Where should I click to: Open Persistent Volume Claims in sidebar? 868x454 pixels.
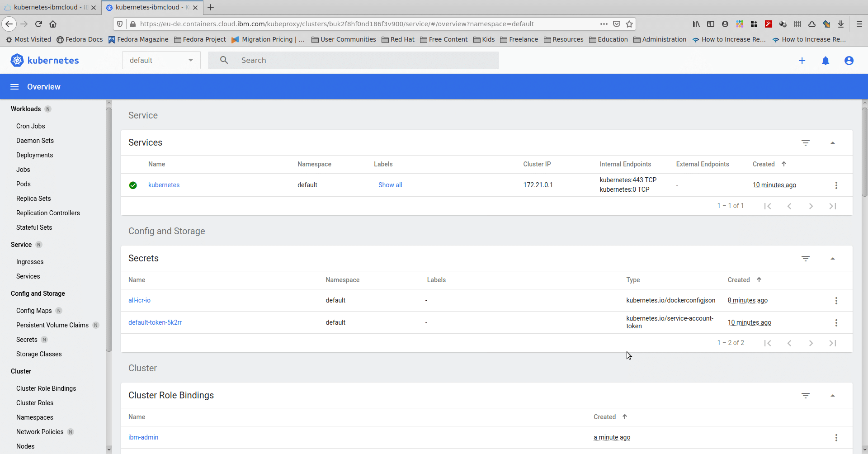[52, 325]
